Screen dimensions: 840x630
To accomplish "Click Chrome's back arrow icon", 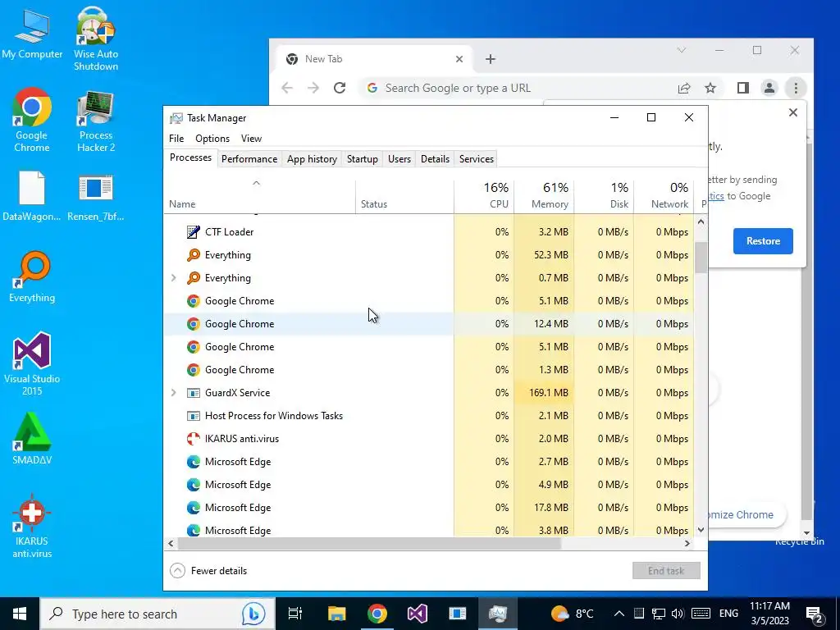I will pyautogui.click(x=287, y=88).
